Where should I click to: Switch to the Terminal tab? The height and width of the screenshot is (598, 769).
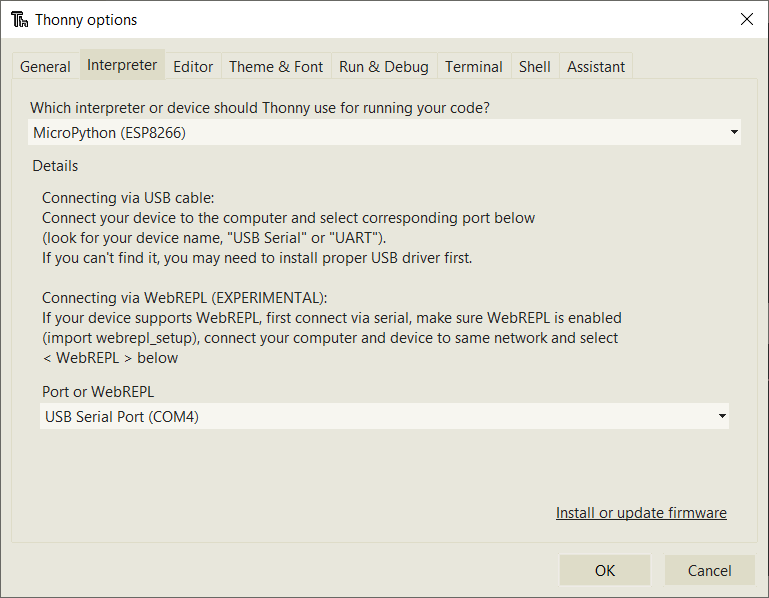point(474,67)
